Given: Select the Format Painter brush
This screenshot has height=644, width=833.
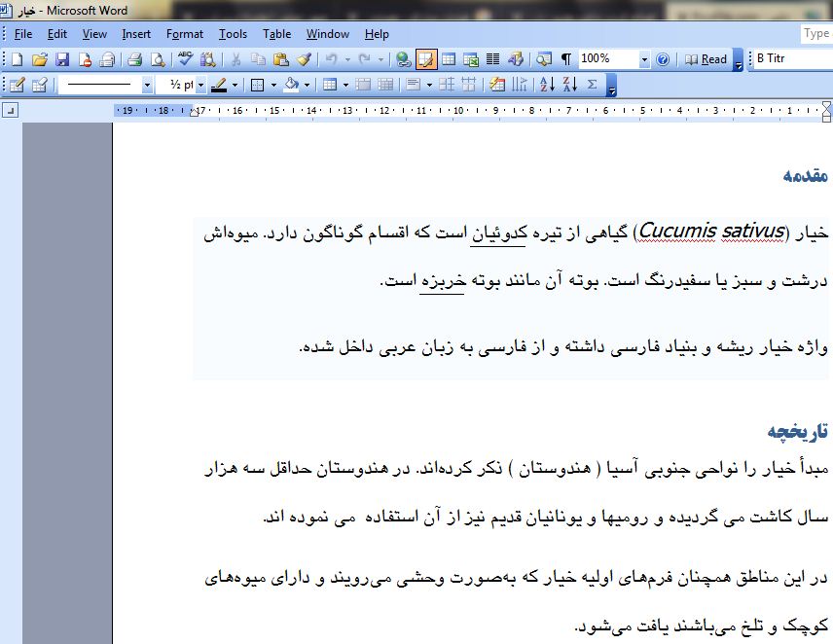Looking at the screenshot, I should point(305,59).
